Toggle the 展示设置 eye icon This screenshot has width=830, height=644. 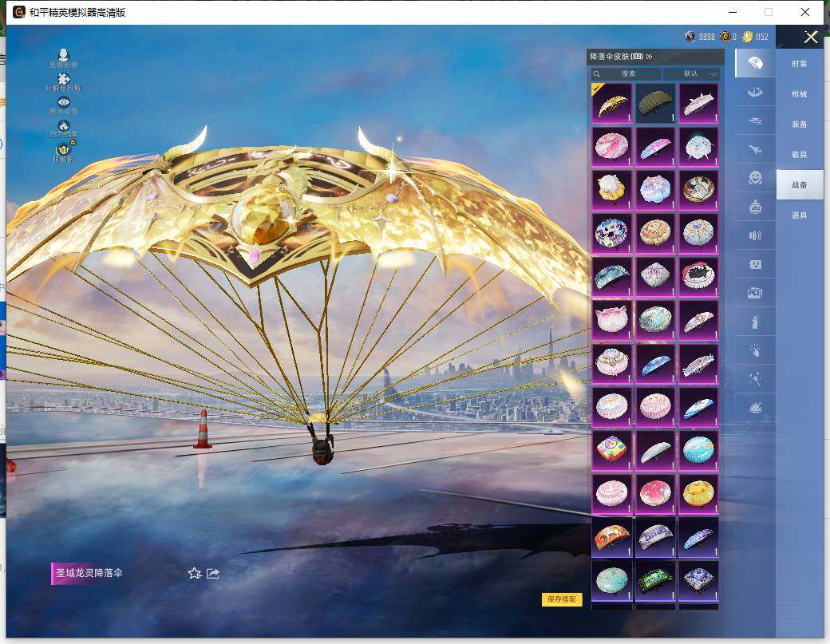64,102
